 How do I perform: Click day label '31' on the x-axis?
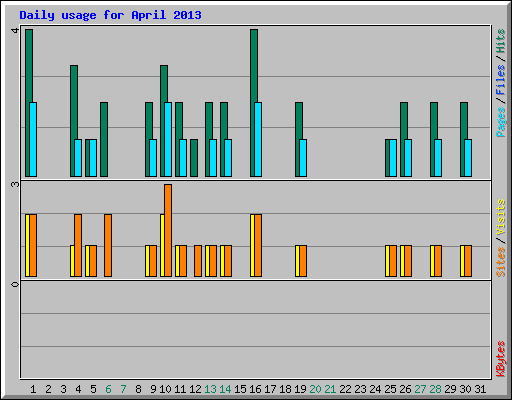pos(480,389)
